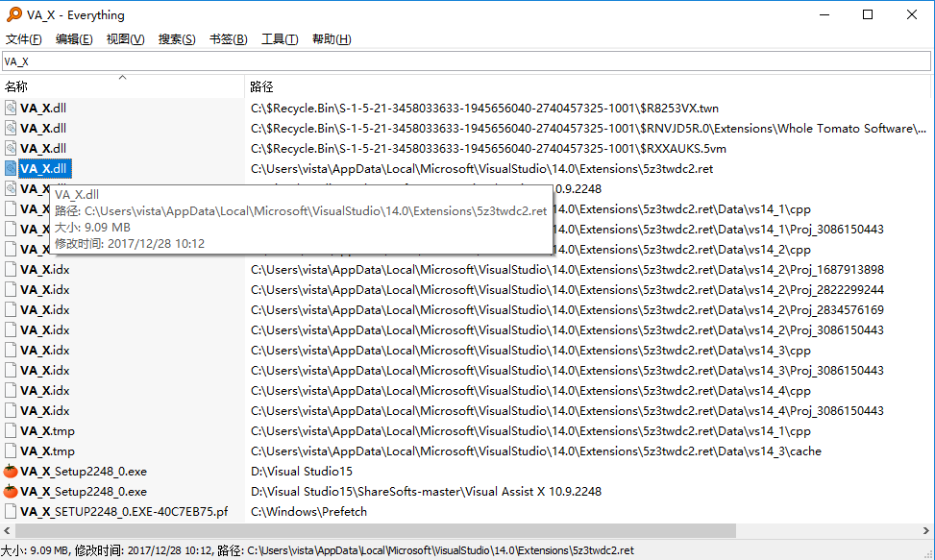Sort results by the 路径 column header
This screenshot has width=935, height=560.
261,85
